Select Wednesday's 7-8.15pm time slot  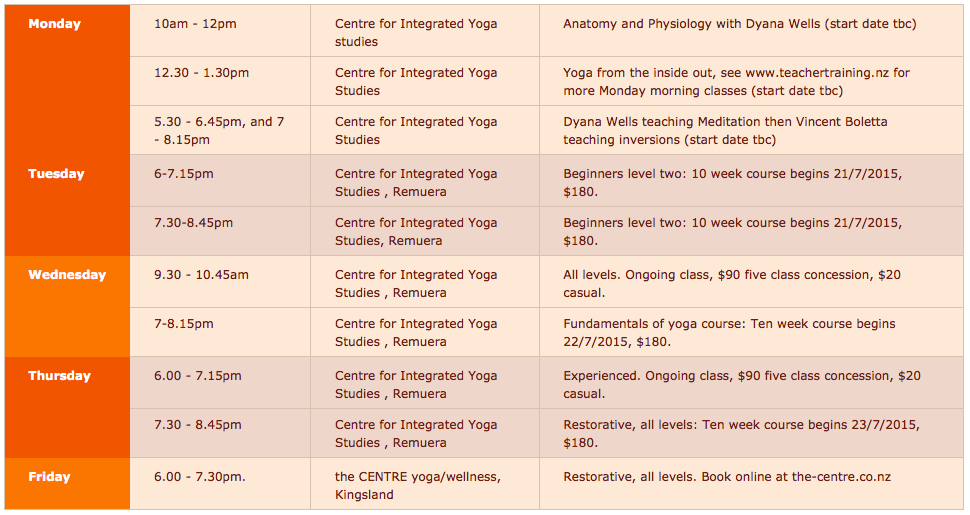click(184, 324)
